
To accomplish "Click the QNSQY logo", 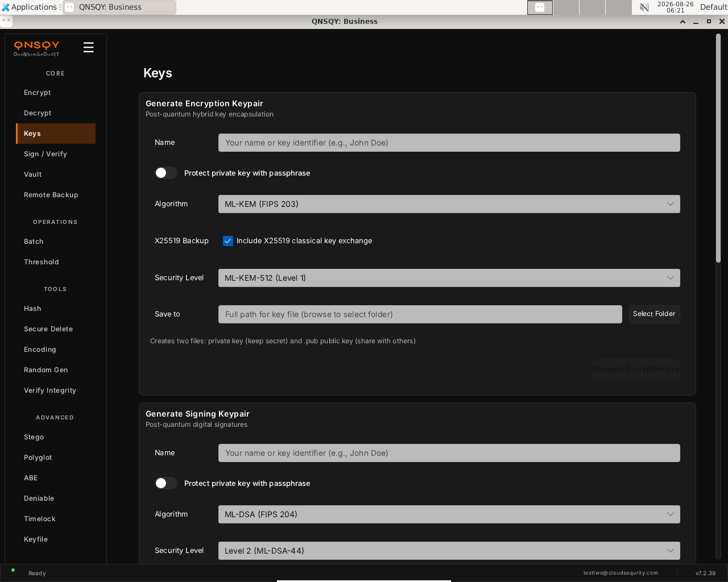I will coord(36,48).
